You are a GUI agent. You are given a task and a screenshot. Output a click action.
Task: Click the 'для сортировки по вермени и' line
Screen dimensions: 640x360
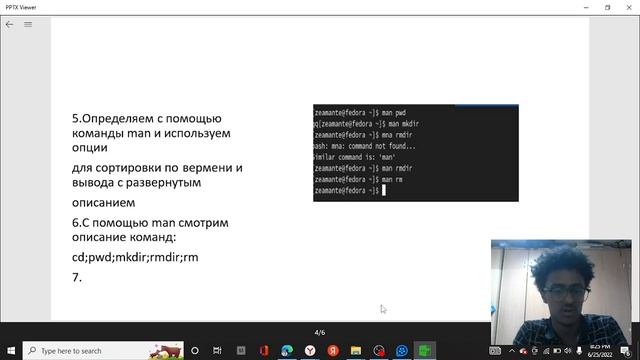click(x=157, y=168)
